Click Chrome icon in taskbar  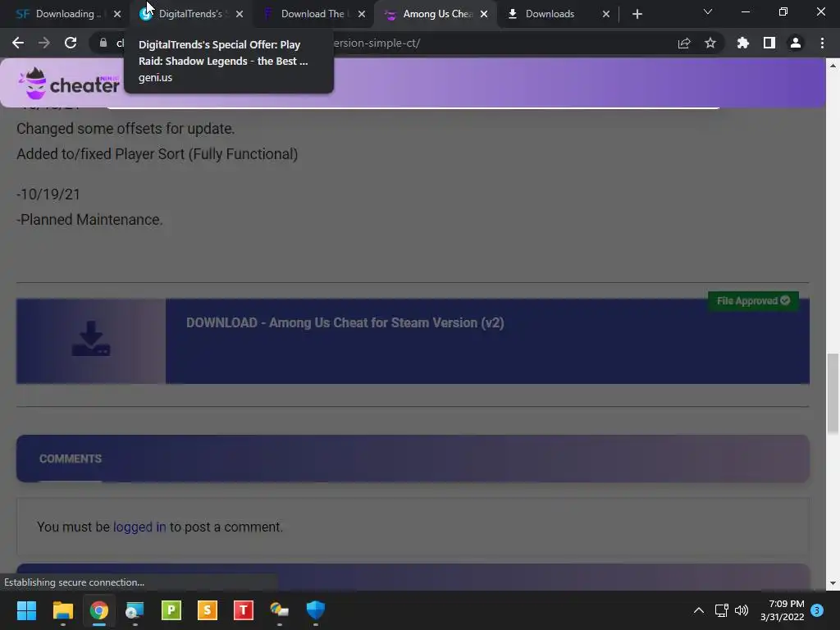pyautogui.click(x=99, y=610)
